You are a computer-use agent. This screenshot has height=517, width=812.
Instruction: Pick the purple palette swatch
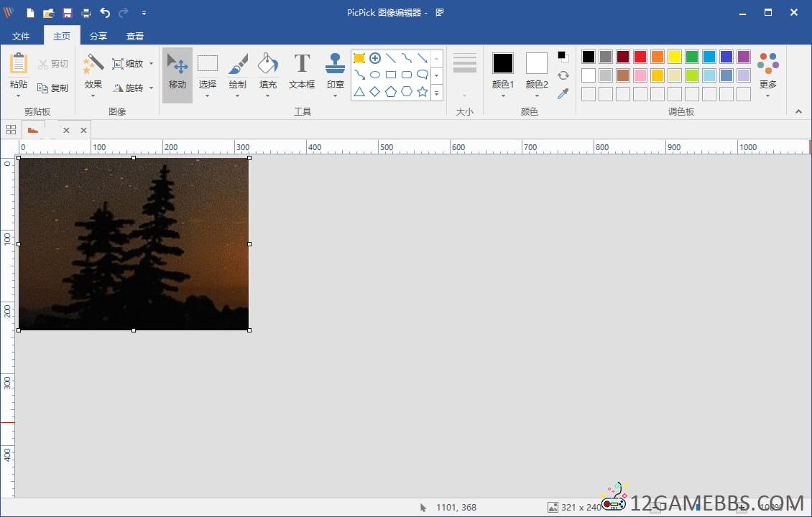pos(744,57)
